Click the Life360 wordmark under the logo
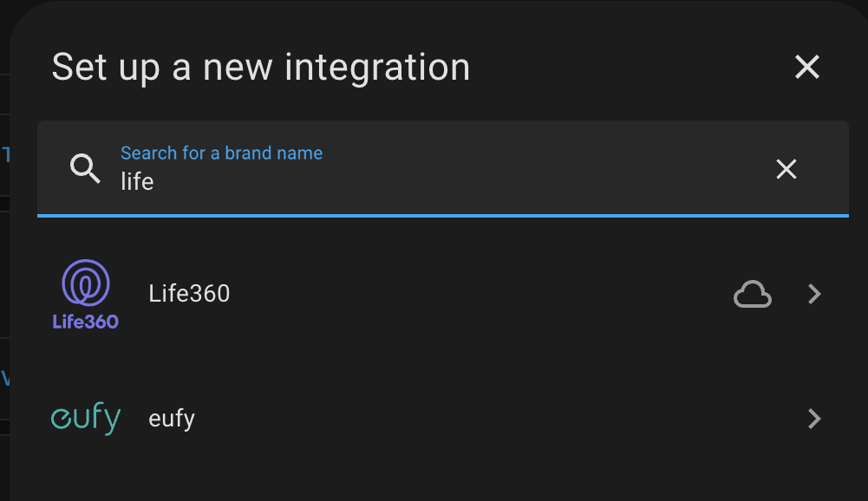Viewport: 868px width, 501px height. [86, 322]
